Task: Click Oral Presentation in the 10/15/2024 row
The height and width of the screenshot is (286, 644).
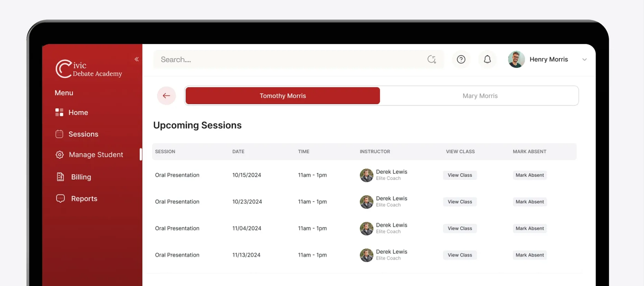Action: pos(177,175)
